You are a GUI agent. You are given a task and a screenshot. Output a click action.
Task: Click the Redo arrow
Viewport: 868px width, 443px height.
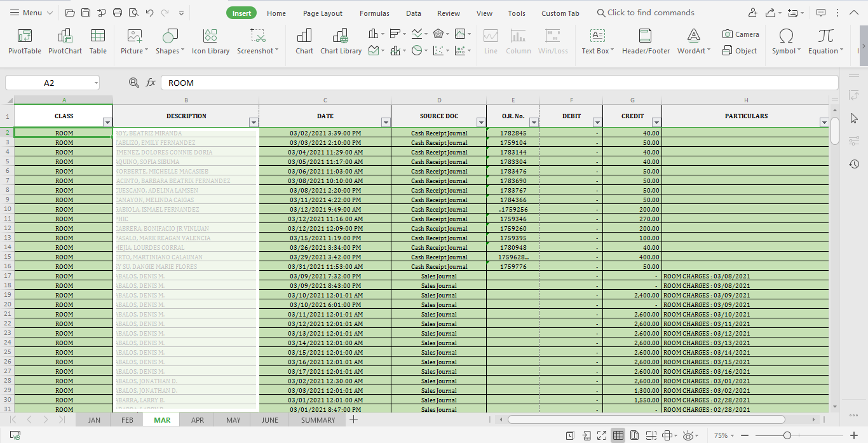pos(165,13)
